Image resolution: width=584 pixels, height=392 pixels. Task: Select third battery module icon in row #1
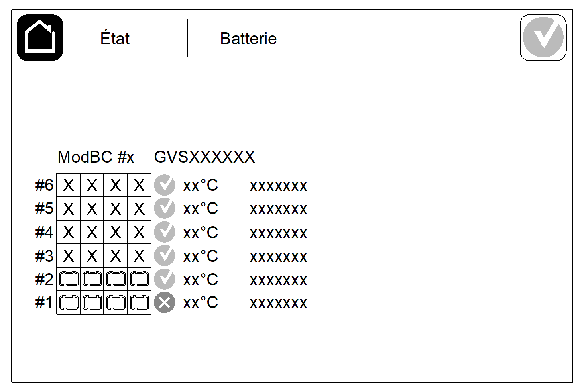[x=116, y=303]
